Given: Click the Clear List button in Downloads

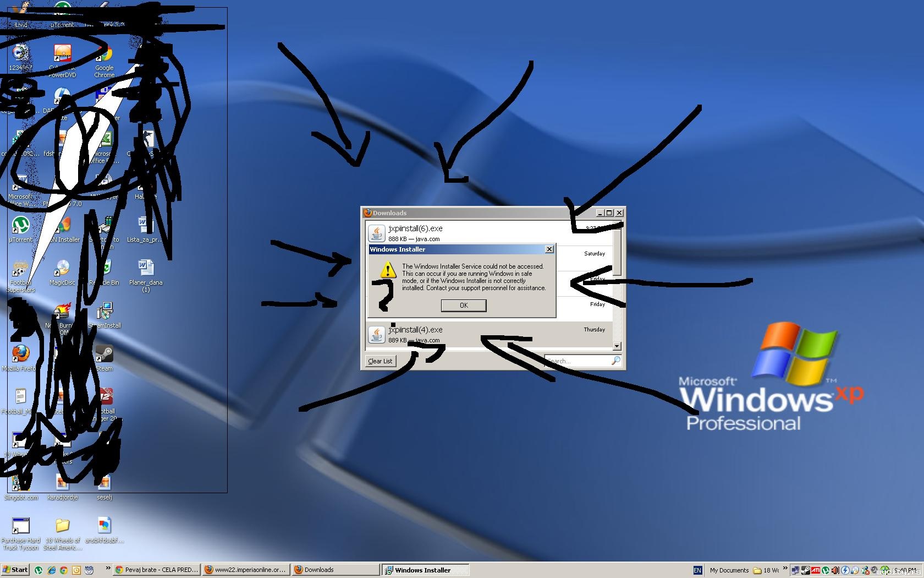Looking at the screenshot, I should tap(380, 361).
